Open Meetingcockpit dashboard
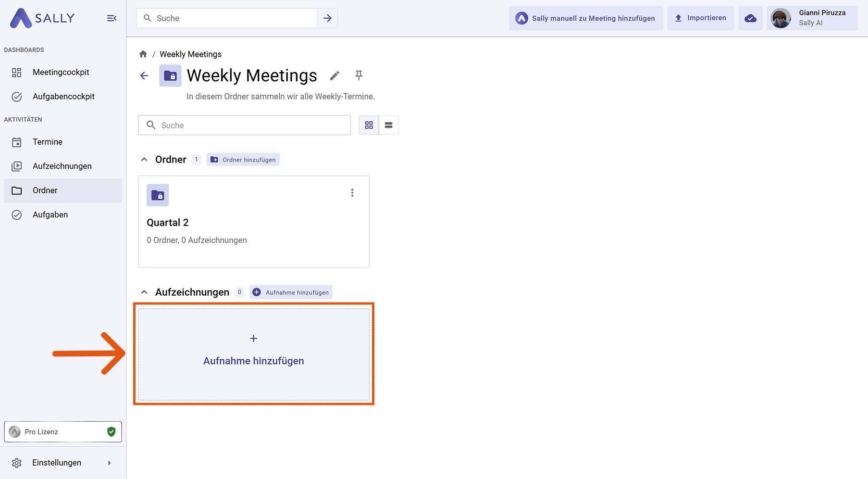This screenshot has height=479, width=868. 61,72
